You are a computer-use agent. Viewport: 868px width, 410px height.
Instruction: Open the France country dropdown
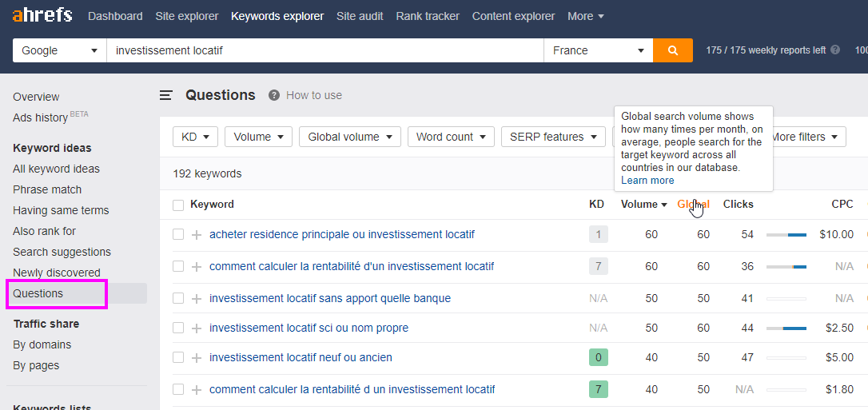(x=599, y=50)
